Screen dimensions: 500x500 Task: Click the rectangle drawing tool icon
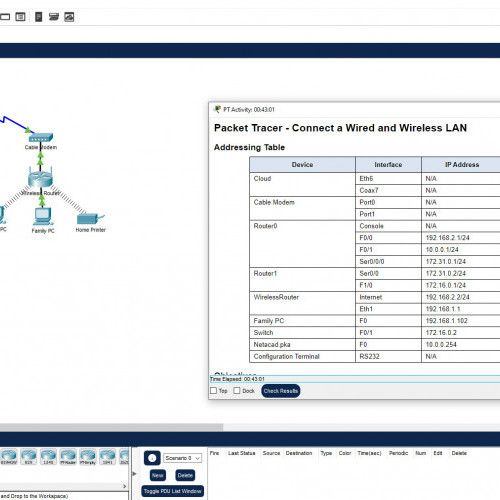point(5,17)
